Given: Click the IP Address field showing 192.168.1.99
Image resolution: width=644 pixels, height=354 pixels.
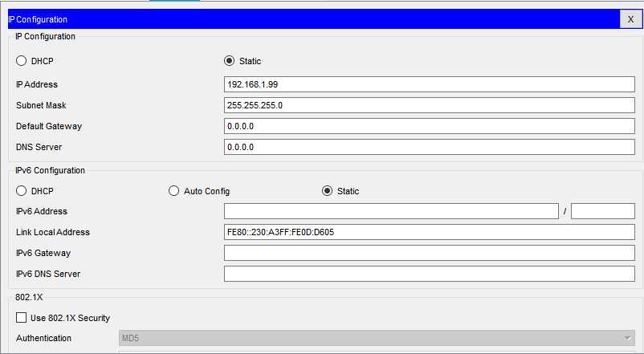Looking at the screenshot, I should pos(429,84).
